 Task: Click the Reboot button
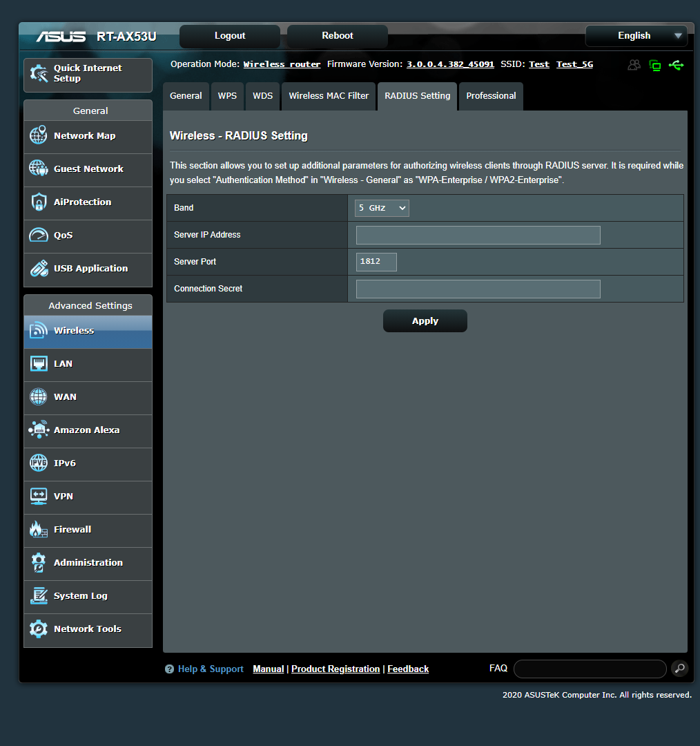coord(337,36)
